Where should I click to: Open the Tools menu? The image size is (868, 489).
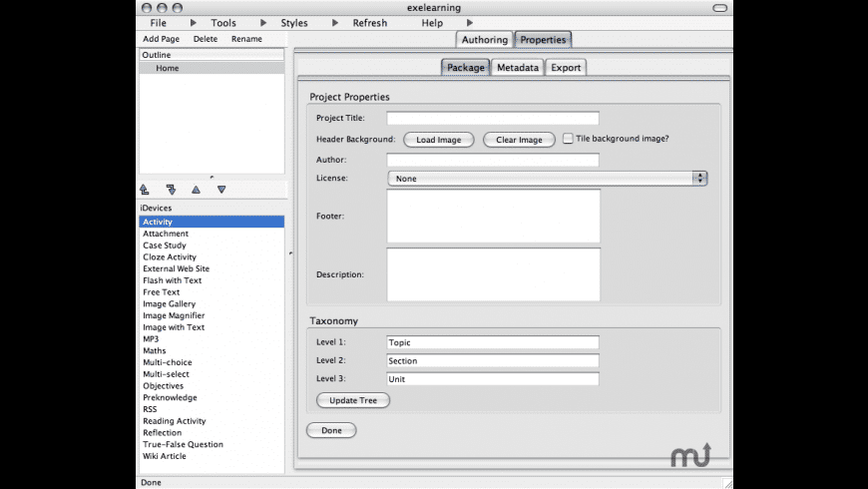coord(223,23)
